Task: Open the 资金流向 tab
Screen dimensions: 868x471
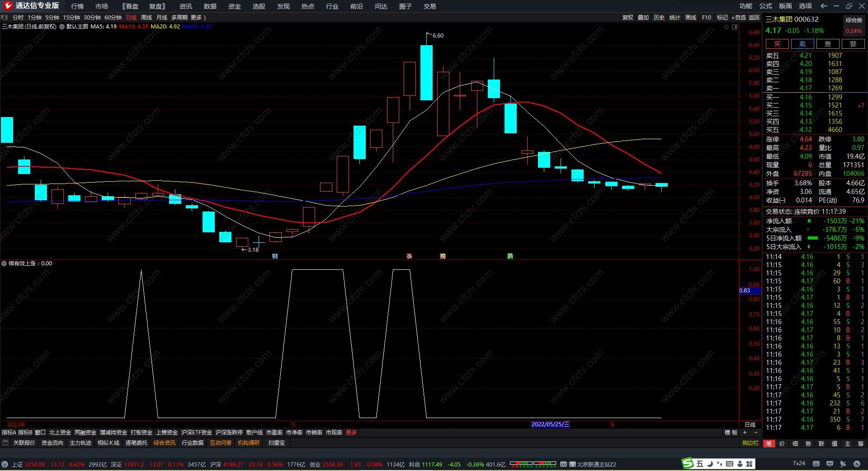Action: (52, 443)
